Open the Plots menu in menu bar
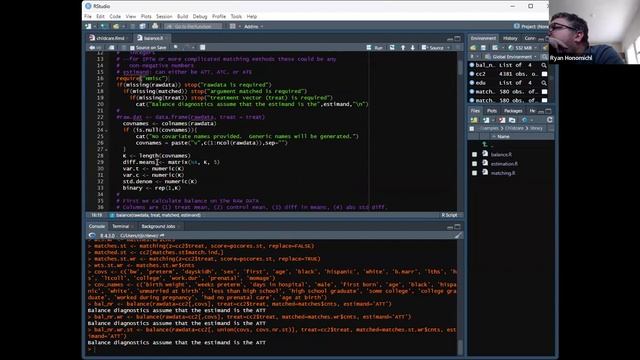 [146, 16]
